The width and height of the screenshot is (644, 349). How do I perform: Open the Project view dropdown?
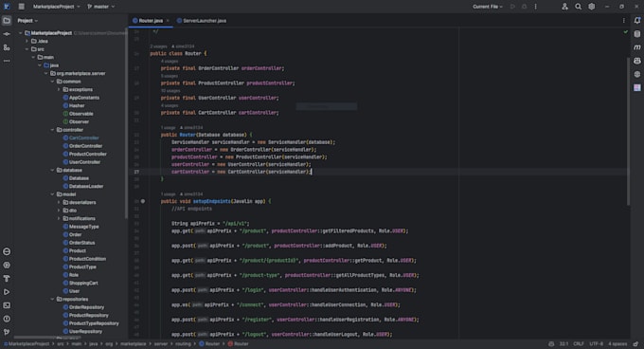pyautogui.click(x=27, y=21)
